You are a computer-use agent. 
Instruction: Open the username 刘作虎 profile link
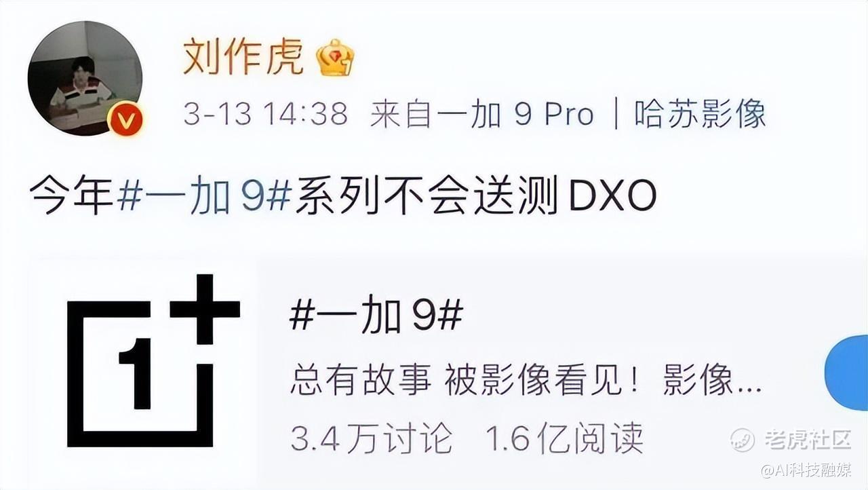(243, 56)
